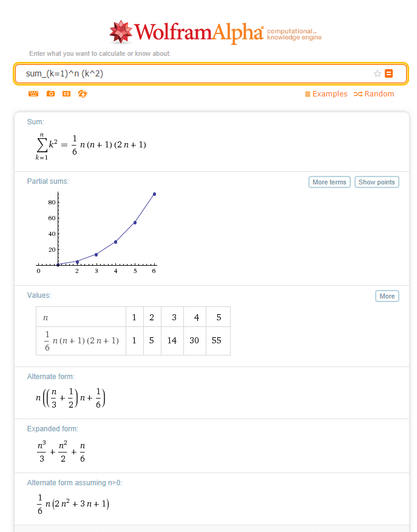Screen dimensions: 417x532
Task: Click the Sum result formula
Action: 91,145
